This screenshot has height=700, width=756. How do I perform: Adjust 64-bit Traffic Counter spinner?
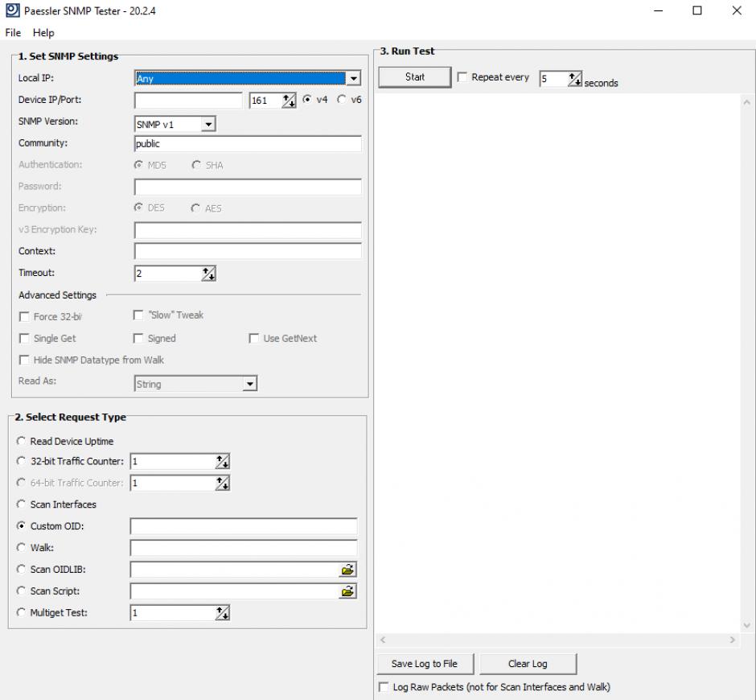tap(222, 483)
